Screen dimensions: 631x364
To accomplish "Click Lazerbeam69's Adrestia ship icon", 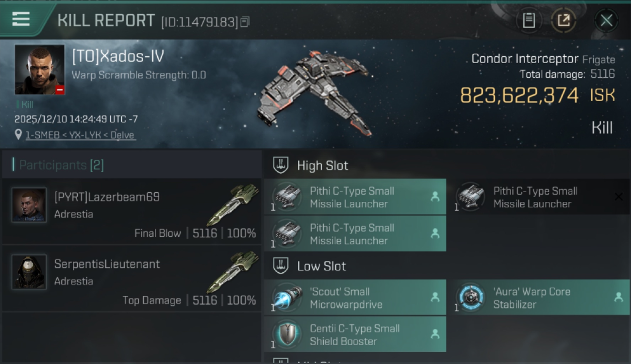I will click(233, 204).
